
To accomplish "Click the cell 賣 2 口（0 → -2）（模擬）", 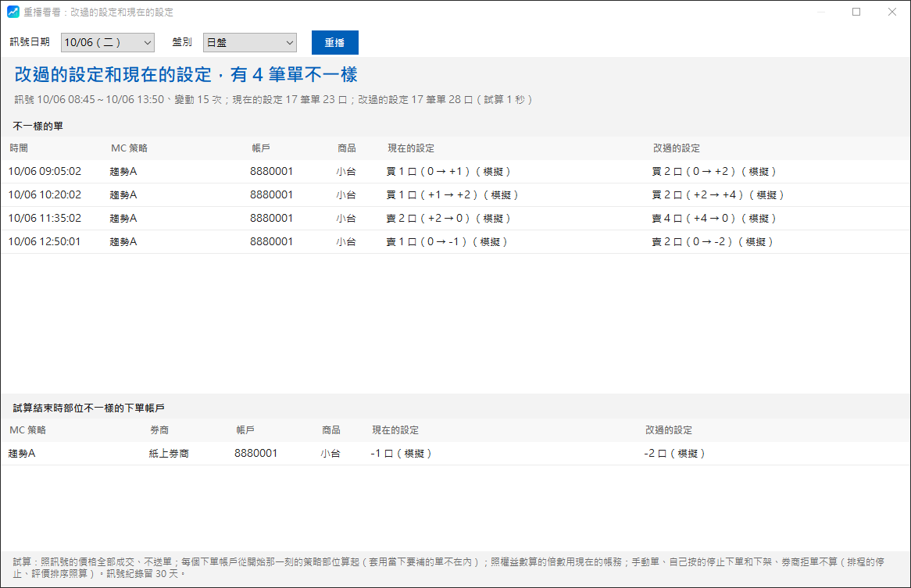I will click(x=713, y=241).
